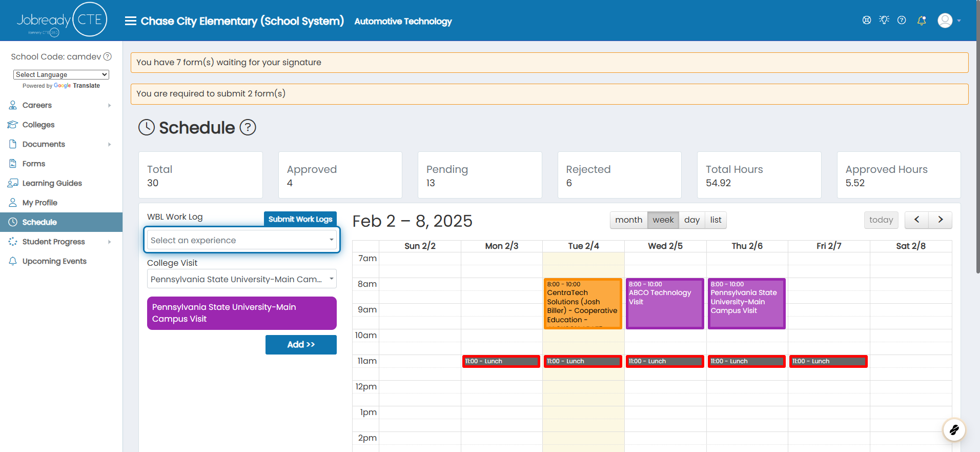Click the Fri 2/7 column header
Screen dimensions: 980x452
tap(829, 246)
